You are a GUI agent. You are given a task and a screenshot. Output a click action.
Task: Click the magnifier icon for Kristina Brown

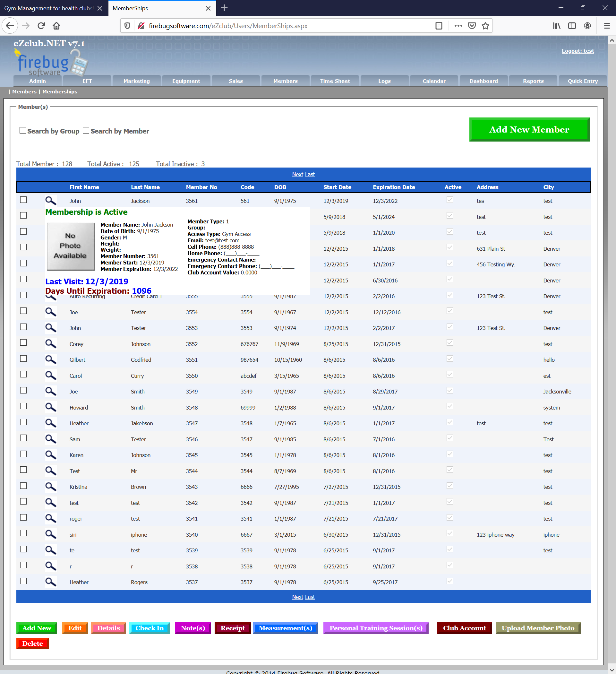click(x=50, y=487)
